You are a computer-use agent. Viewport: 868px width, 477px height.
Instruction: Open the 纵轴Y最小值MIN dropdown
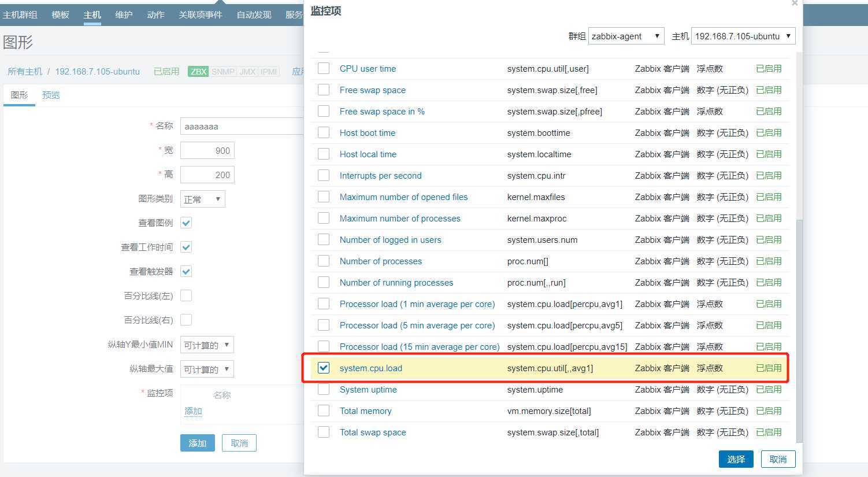click(207, 345)
